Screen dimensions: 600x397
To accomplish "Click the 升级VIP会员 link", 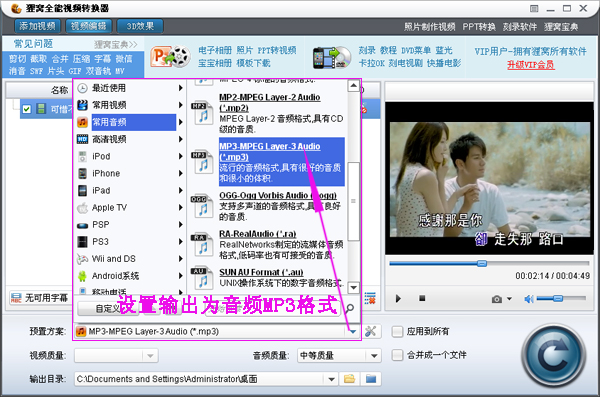I will point(530,65).
